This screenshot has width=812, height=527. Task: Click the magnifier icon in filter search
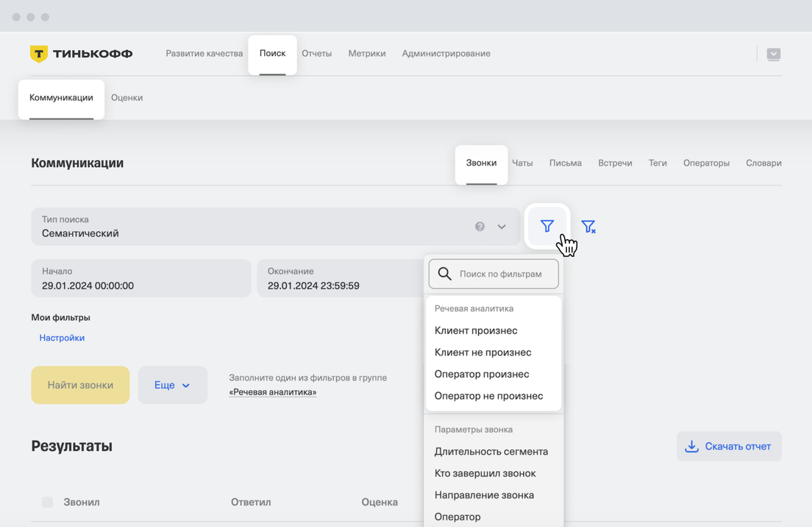[444, 274]
